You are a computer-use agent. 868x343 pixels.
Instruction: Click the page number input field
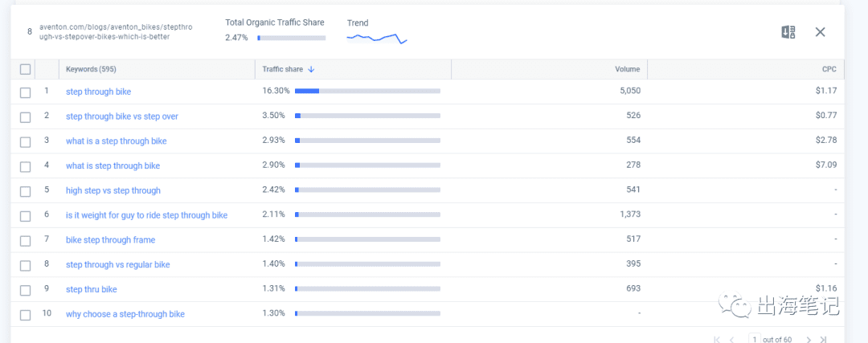click(754, 339)
